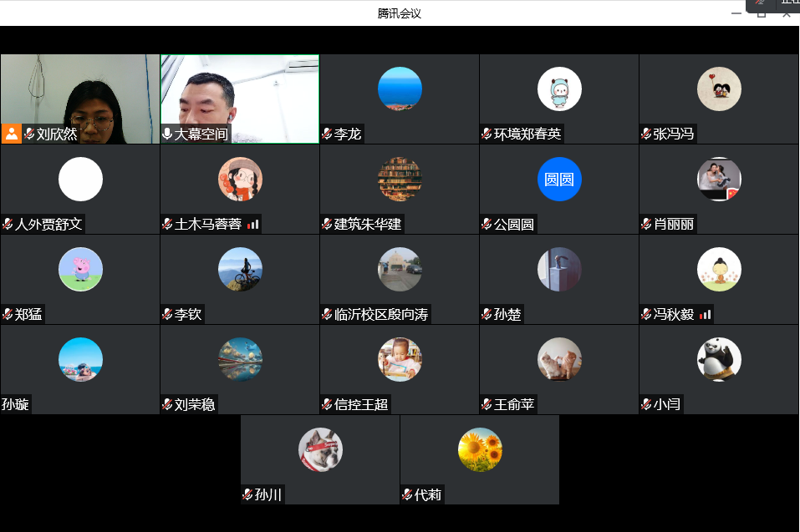This screenshot has height=532, width=800.
Task: Click the active microphone icon for 大幕空间
Action: click(x=167, y=134)
